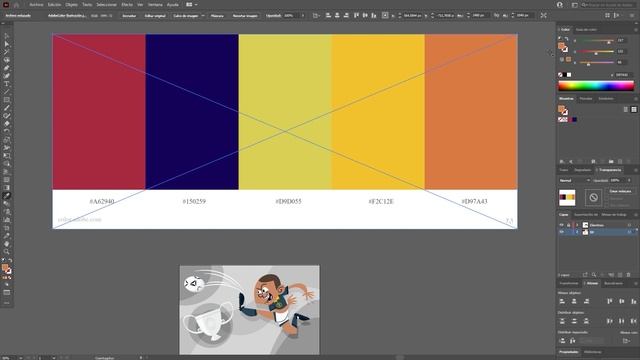The image size is (640, 360).
Task: Open the Archivo menu
Action: (36, 4)
